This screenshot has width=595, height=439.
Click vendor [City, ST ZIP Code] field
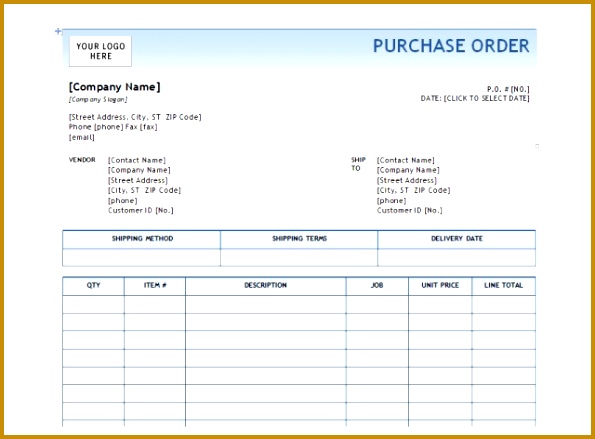(x=145, y=190)
